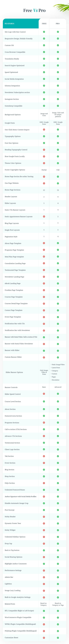Select the FREE column header
Image resolution: width=69 pixels, height=644 pixels.
(44, 24)
